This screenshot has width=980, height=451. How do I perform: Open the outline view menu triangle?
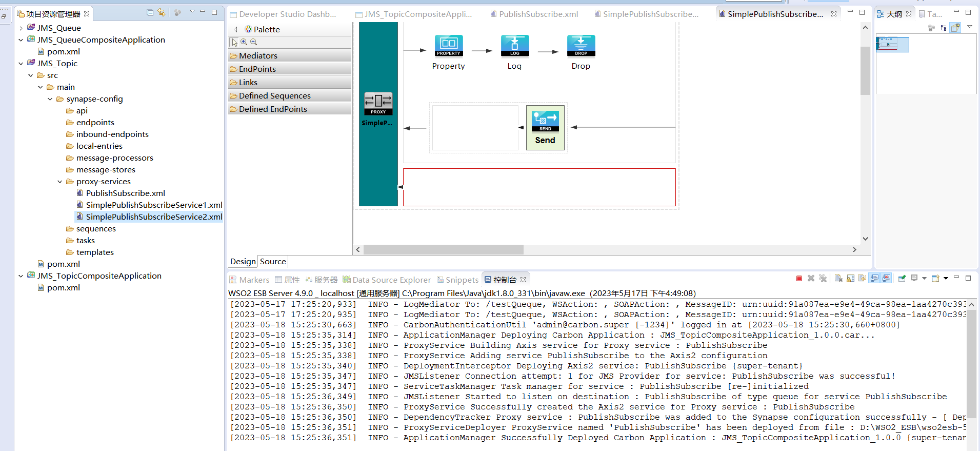970,26
